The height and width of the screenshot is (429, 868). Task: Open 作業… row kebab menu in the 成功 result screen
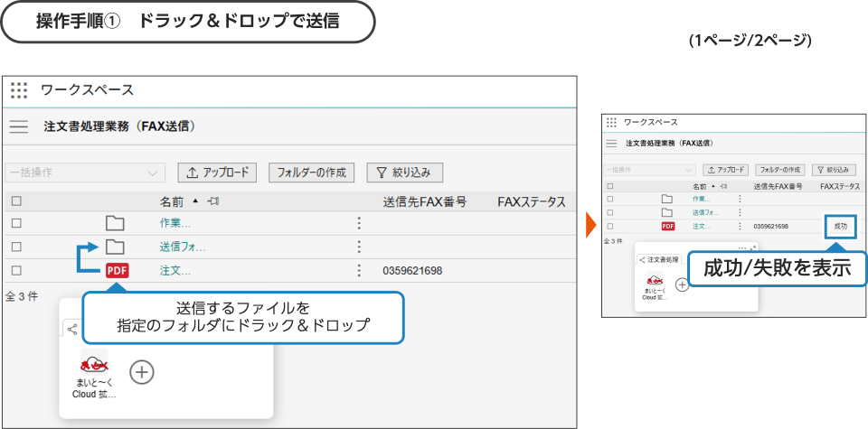(740, 199)
